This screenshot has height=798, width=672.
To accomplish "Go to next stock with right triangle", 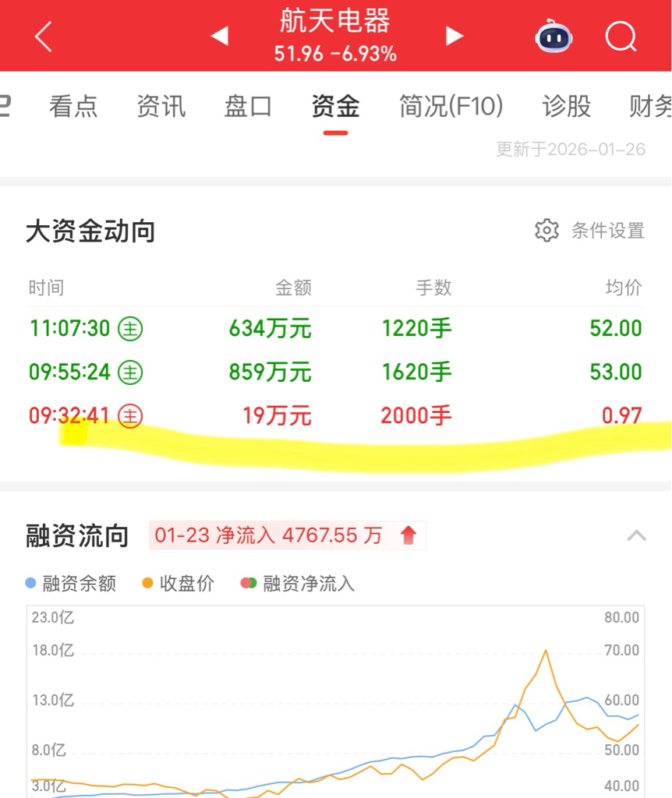I will click(x=454, y=36).
